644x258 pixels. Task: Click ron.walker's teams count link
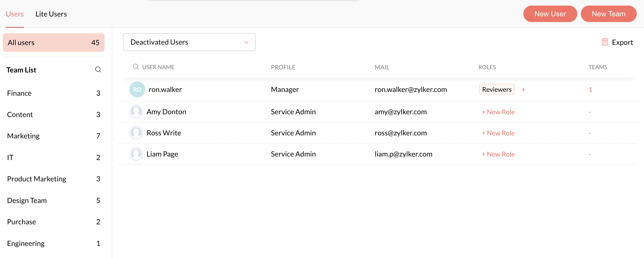(590, 90)
